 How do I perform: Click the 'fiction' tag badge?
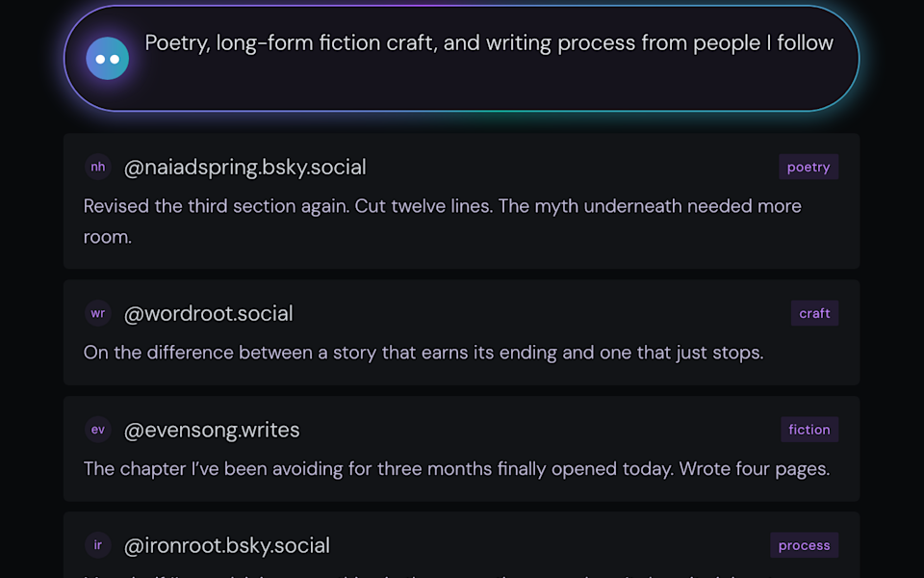808,430
